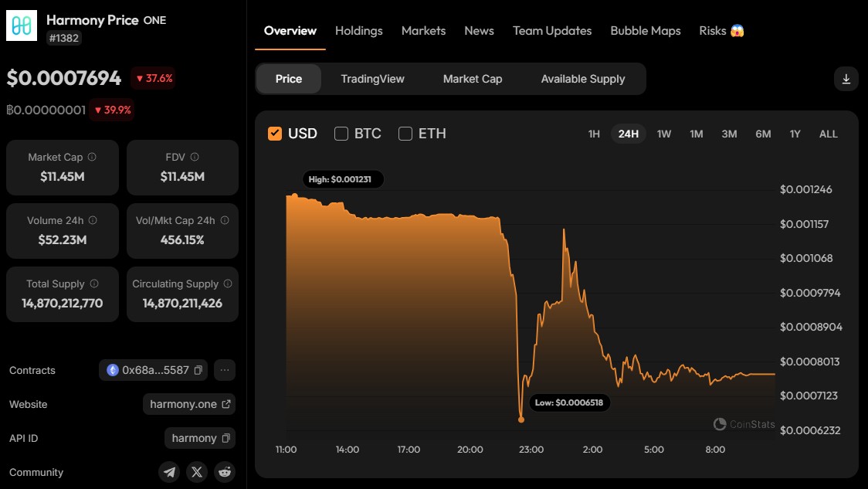Select the TradingView chart view
This screenshot has width=868, height=489.
372,80
